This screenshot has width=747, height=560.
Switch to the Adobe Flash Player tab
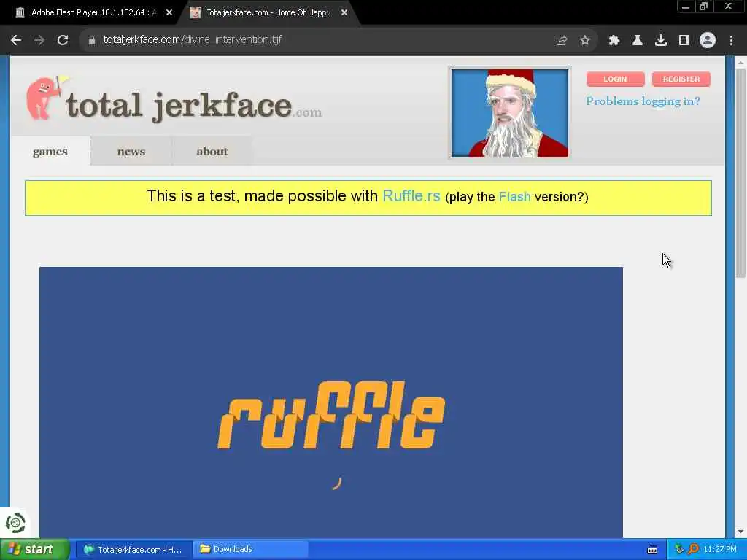tap(93, 13)
